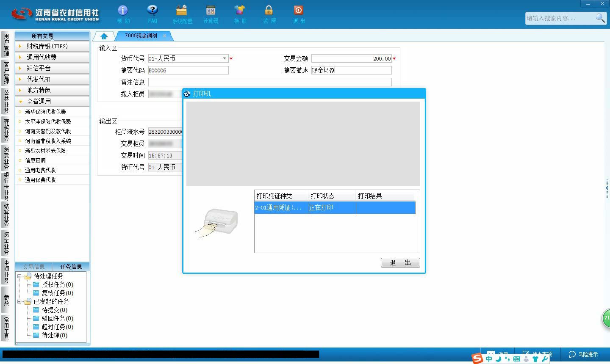Open the 客户管理 side tab

click(6, 73)
